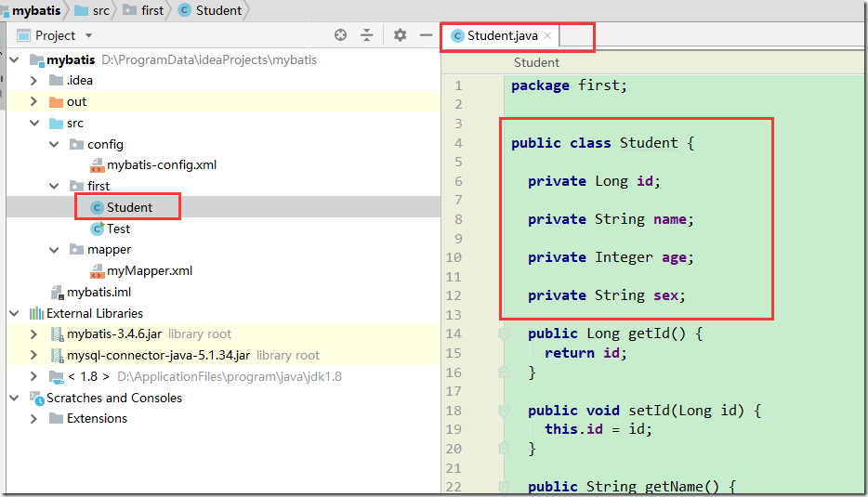Click the mybatis-3.4.6.jar archive icon
This screenshot has width=868, height=497.
click(57, 334)
